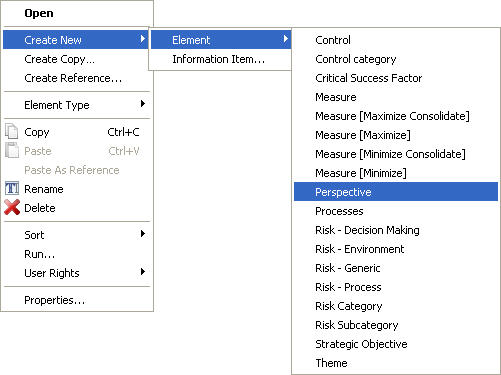
Task: Click the Copy icon in context menu
Action: (x=12, y=132)
